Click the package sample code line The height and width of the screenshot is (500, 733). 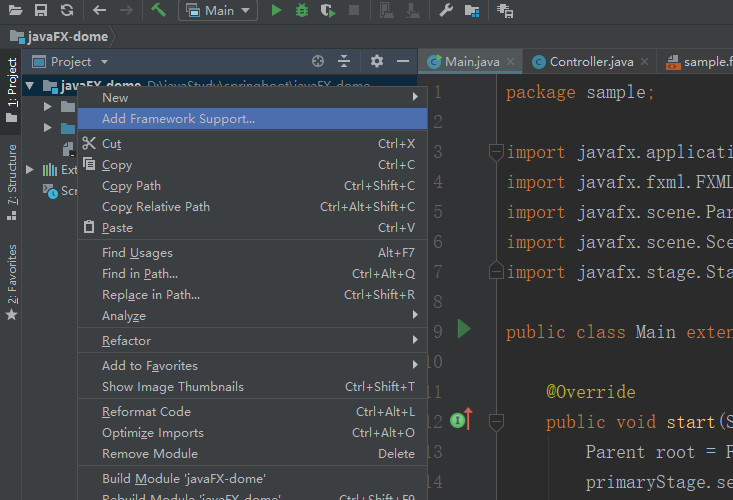click(580, 92)
